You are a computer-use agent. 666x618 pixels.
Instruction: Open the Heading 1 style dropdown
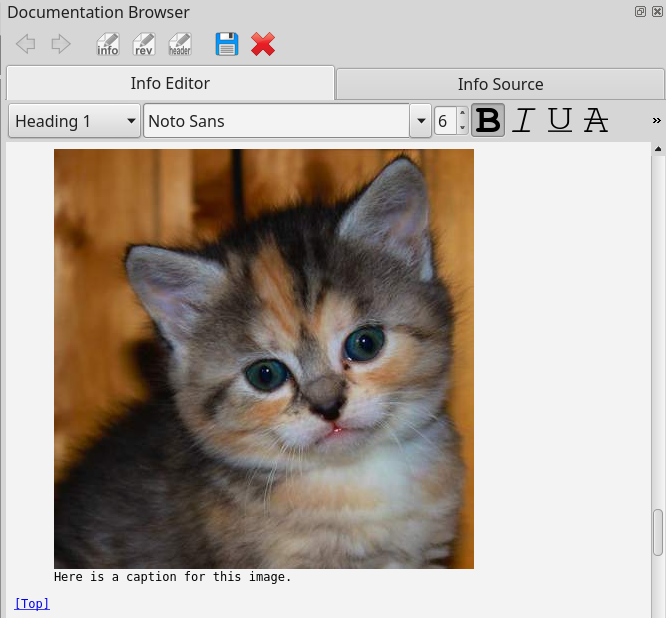pos(74,121)
